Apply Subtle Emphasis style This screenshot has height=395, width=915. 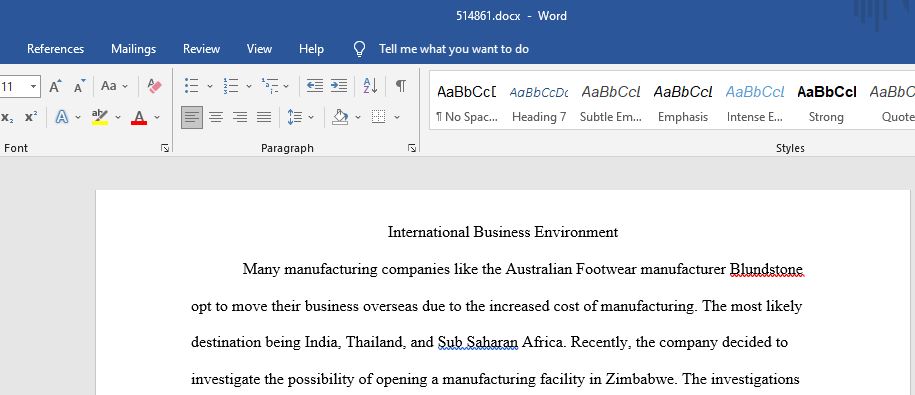coord(611,103)
